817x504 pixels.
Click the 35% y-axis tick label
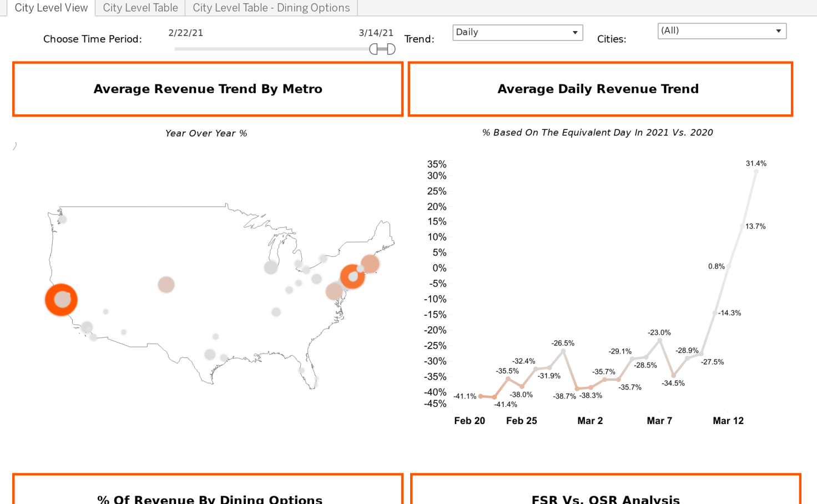[437, 164]
